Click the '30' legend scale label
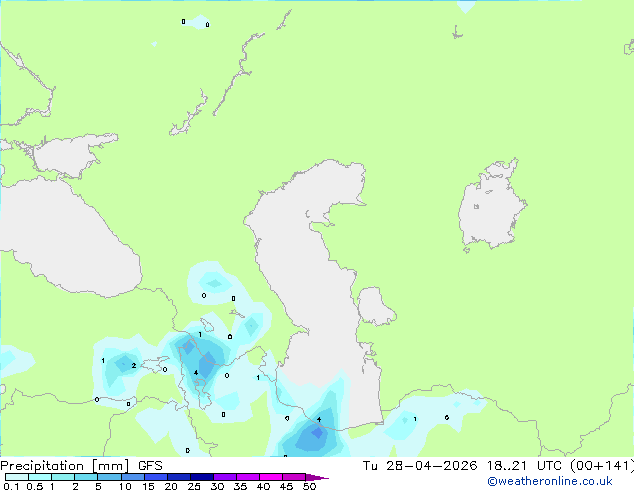The image size is (634, 490). [217, 486]
